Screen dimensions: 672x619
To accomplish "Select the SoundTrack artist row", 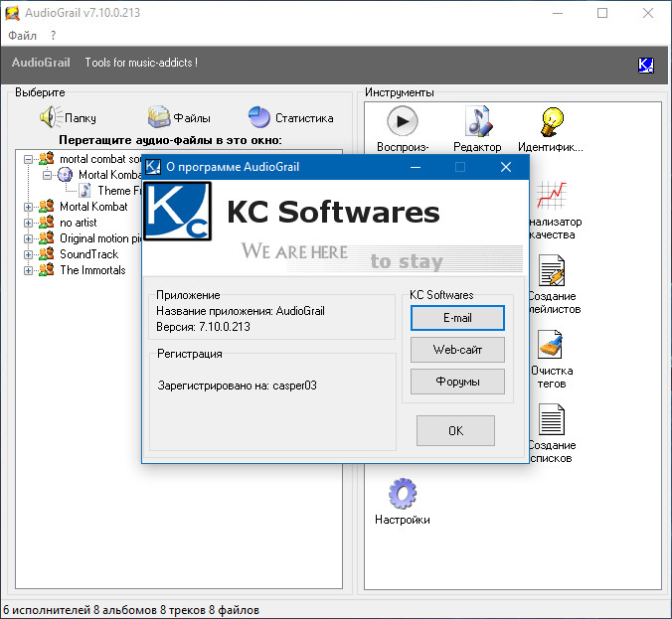I will [x=88, y=254].
